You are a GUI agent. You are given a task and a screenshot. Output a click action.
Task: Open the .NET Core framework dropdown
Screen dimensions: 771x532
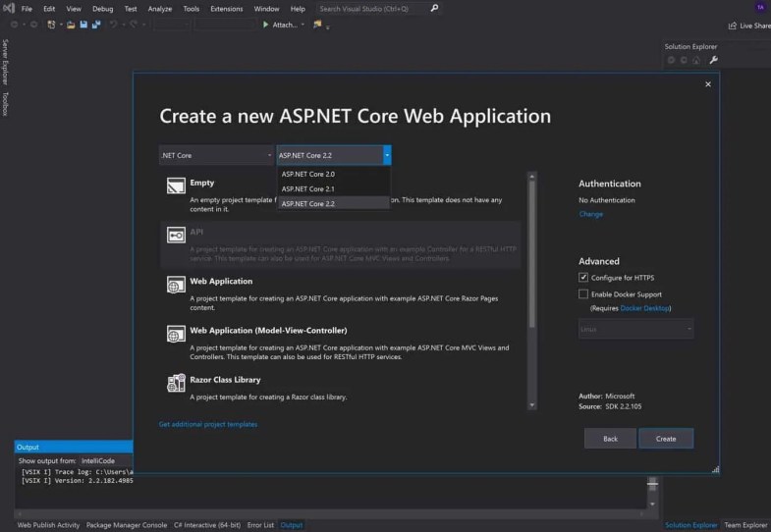pyautogui.click(x=216, y=155)
